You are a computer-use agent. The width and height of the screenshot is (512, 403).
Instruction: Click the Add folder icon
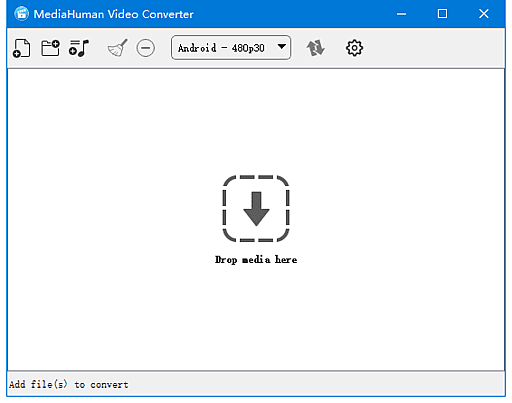tap(50, 48)
